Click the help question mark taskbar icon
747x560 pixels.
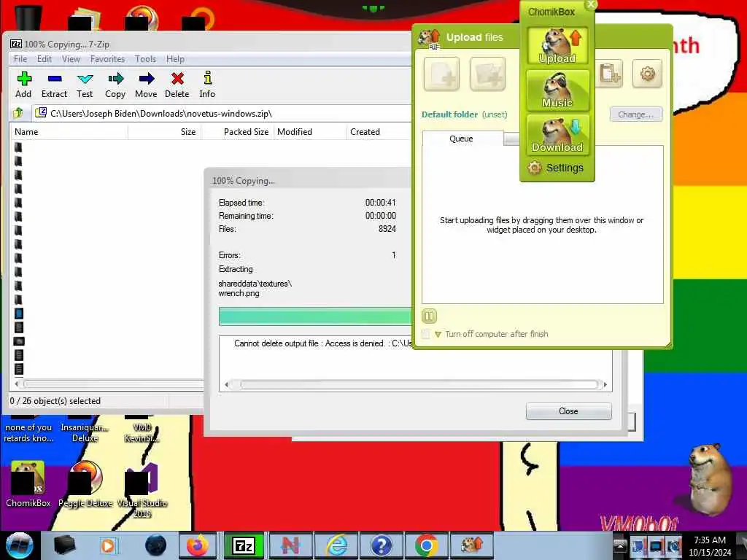coord(381,545)
